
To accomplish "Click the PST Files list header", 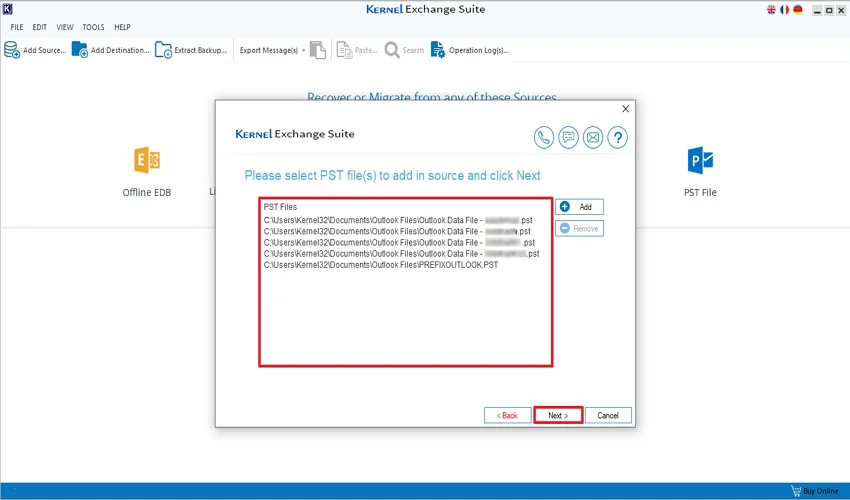I will click(280, 207).
